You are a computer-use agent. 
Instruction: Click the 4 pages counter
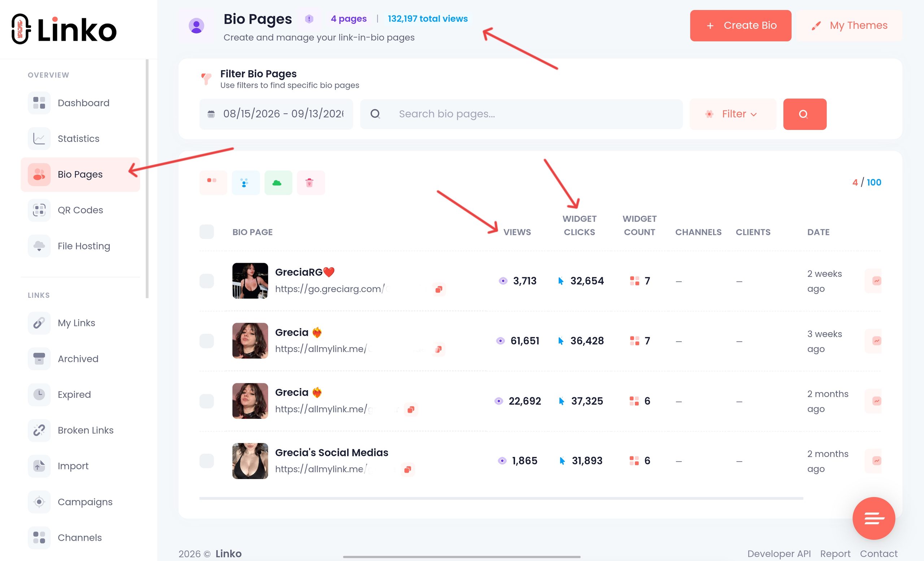click(348, 19)
